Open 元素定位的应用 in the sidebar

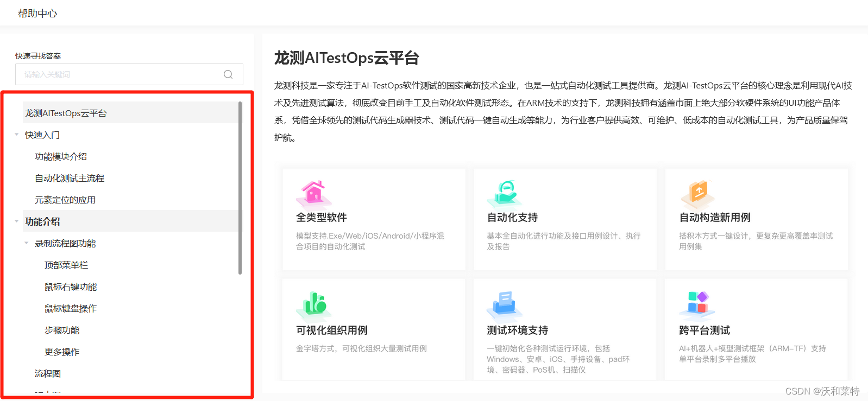pos(65,200)
